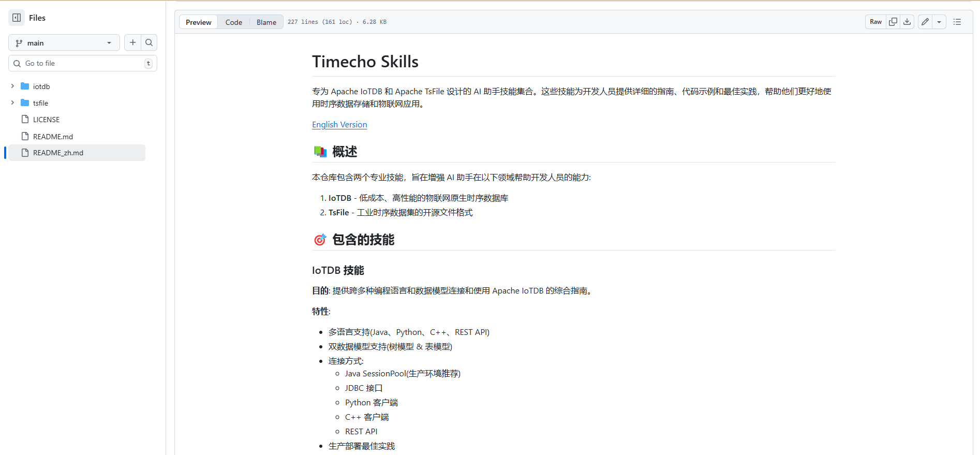Image resolution: width=980 pixels, height=455 pixels.
Task: Select README_zh.md in file tree
Action: click(77, 153)
